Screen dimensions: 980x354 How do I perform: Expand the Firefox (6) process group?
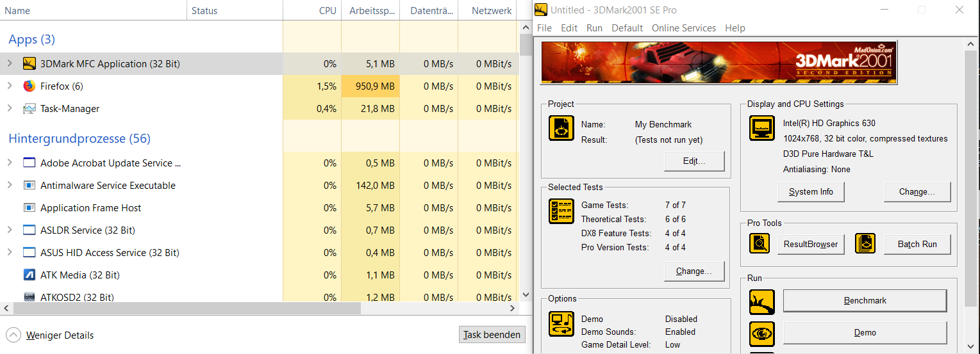pyautogui.click(x=10, y=86)
